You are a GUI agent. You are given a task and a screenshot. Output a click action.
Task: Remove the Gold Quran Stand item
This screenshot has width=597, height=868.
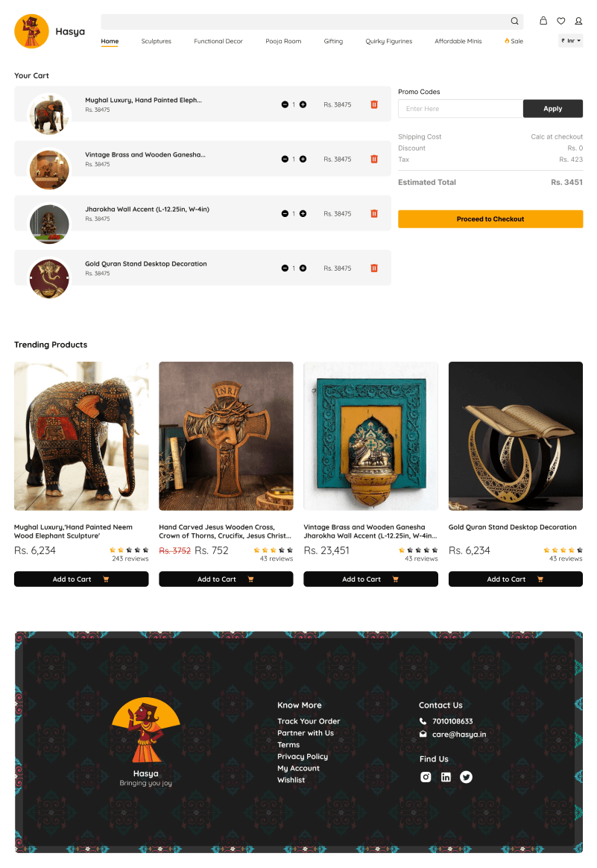click(374, 268)
